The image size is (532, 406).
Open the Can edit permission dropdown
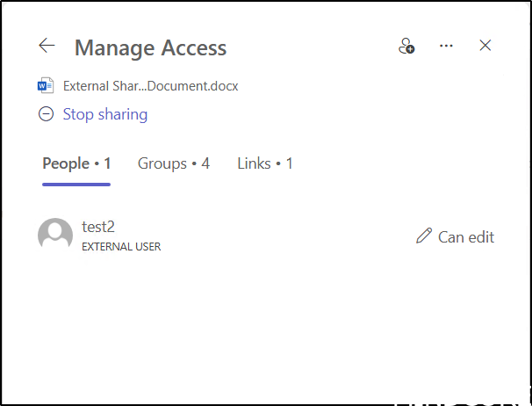pos(466,236)
